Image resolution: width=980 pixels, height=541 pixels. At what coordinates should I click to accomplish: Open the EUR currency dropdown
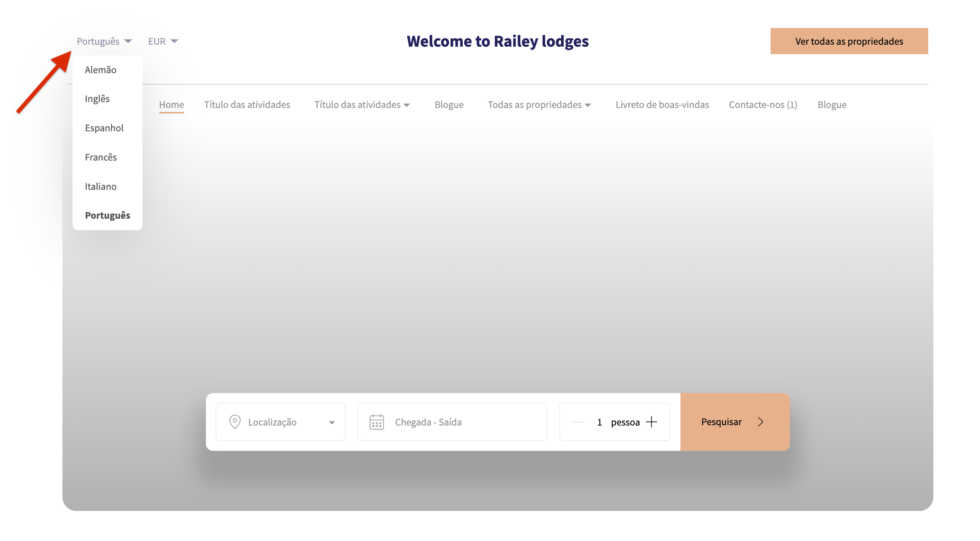point(163,42)
